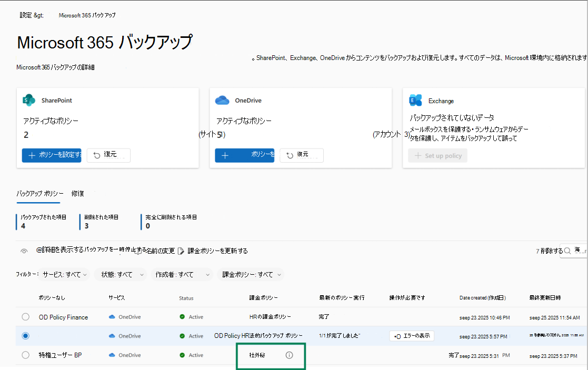The image size is (588, 370).
Task: Click the info icon next to 社外秘
Action: [289, 355]
